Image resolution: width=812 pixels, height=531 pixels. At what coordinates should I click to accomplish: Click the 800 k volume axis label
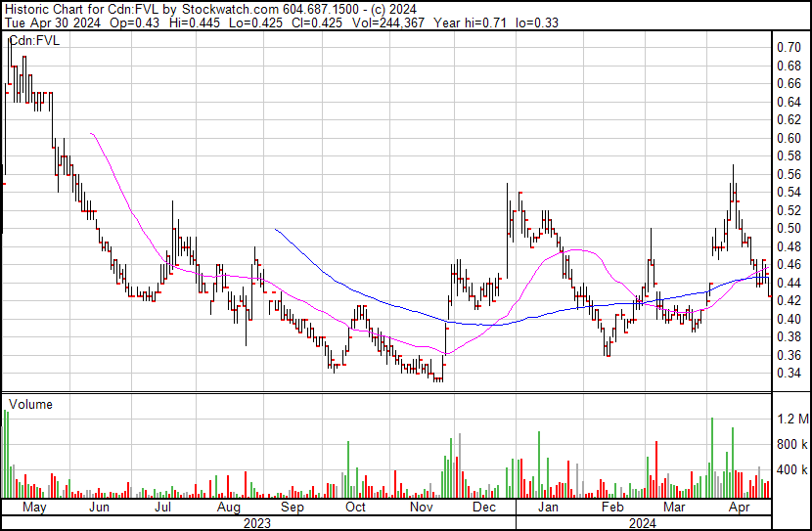(x=792, y=445)
